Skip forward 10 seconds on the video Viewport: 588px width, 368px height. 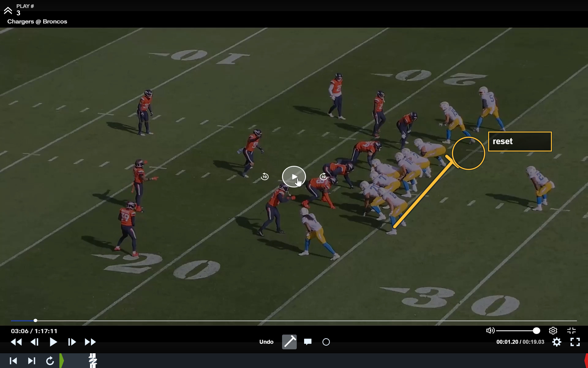coord(323,177)
